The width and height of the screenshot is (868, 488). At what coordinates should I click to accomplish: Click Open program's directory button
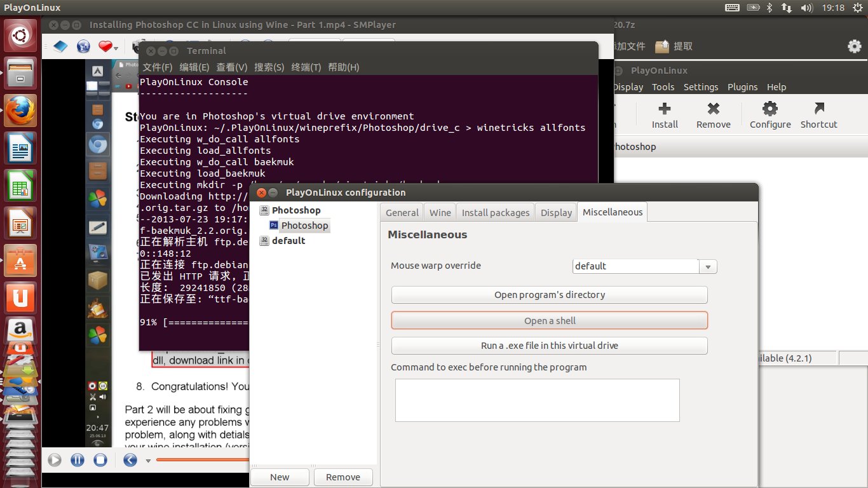[550, 295]
